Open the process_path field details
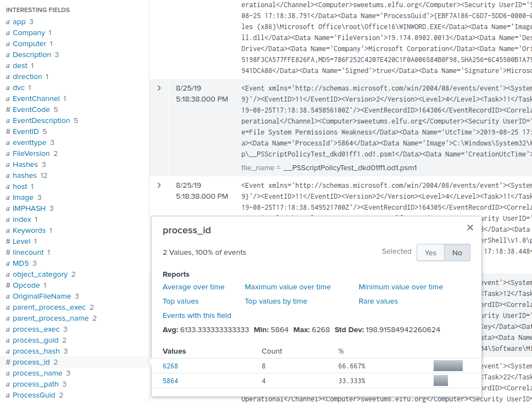The height and width of the screenshot is (403, 532). pyautogui.click(x=35, y=384)
